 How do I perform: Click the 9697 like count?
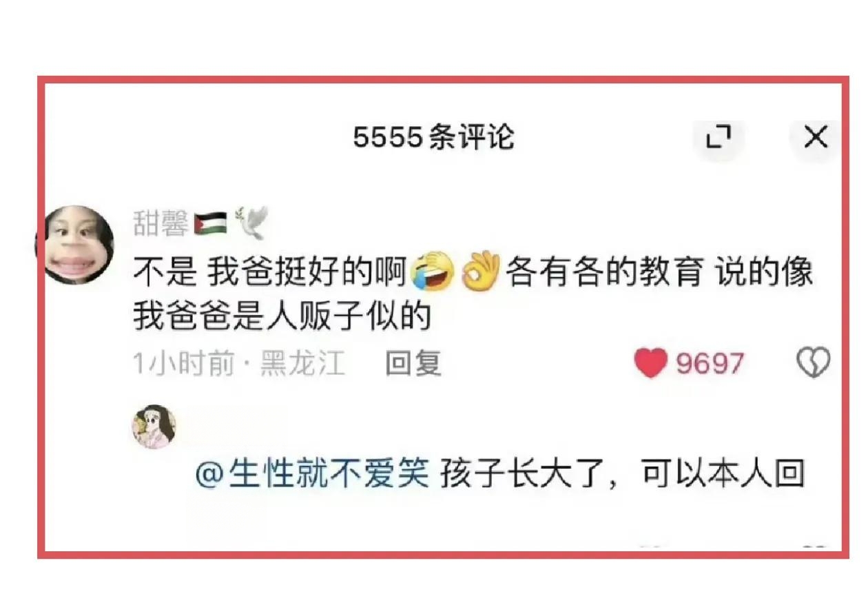[710, 362]
